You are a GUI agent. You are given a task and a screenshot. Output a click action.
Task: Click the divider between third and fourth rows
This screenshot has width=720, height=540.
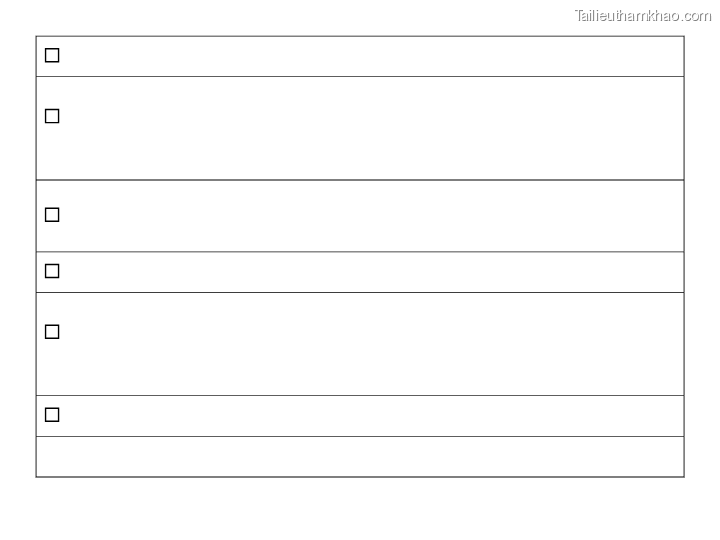coord(360,252)
